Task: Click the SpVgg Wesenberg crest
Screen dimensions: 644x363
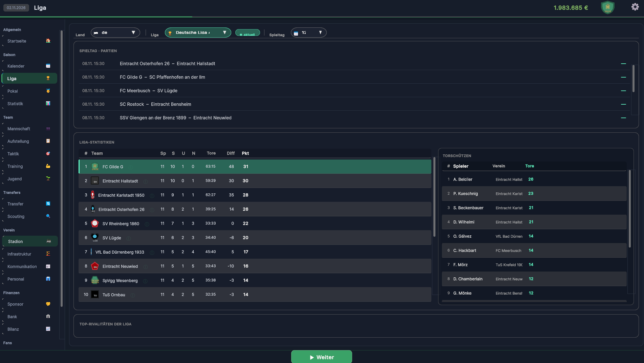Action: [x=95, y=280]
